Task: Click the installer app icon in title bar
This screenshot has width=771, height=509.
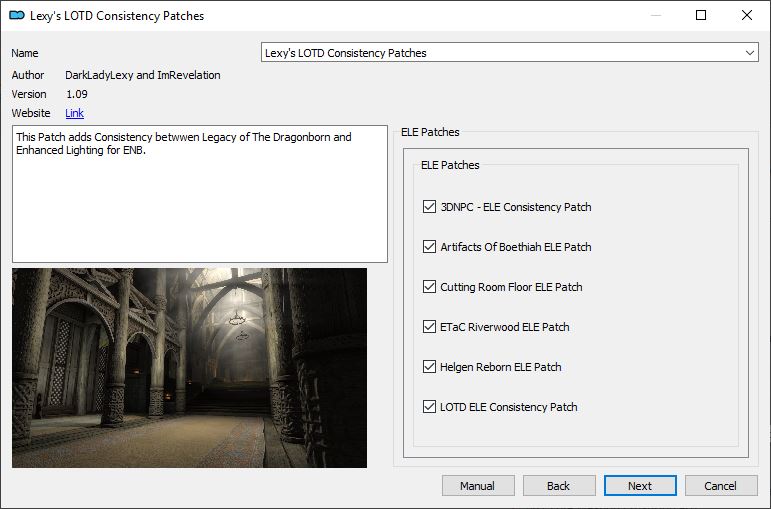Action: 17,15
